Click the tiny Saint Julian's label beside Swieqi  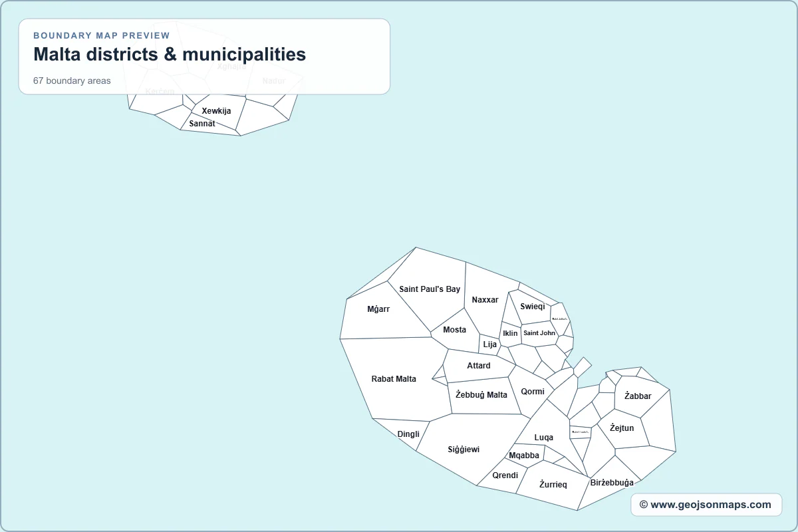[x=559, y=319]
